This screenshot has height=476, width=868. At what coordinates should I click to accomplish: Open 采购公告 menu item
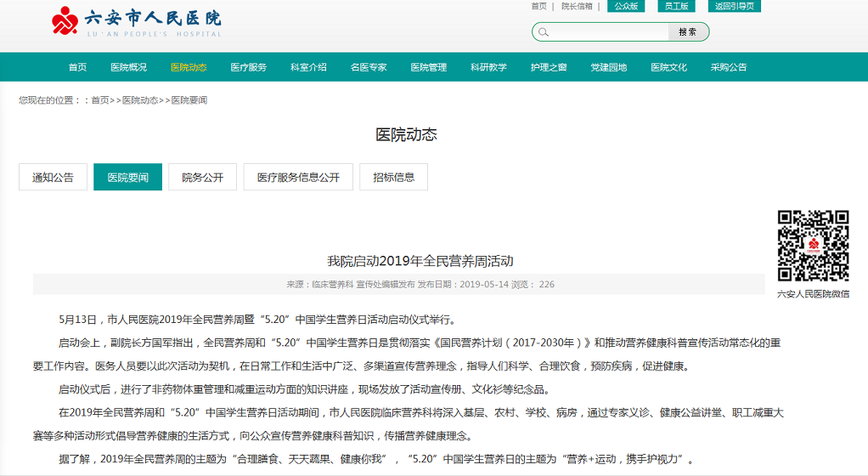point(729,67)
